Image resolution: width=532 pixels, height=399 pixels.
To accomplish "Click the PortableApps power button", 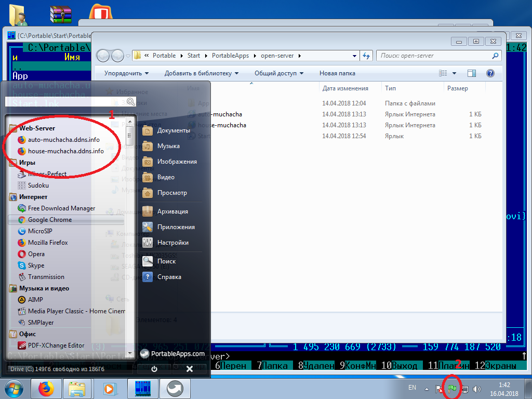I will (x=154, y=369).
